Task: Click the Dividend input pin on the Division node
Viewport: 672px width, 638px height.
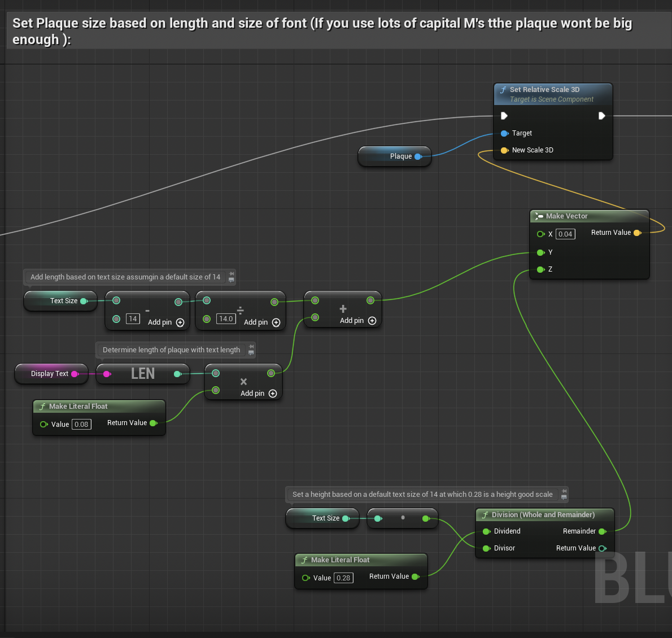Action: tap(486, 531)
